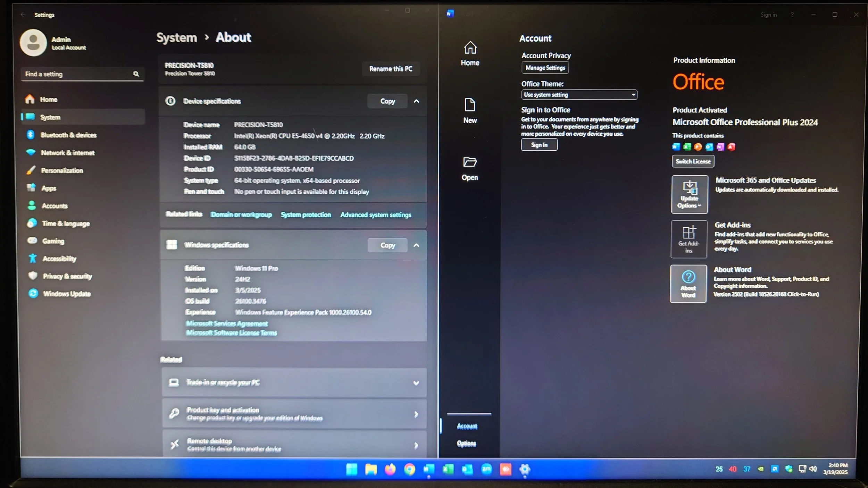Click the Switch License button
This screenshot has height=488, width=868.
tap(693, 161)
